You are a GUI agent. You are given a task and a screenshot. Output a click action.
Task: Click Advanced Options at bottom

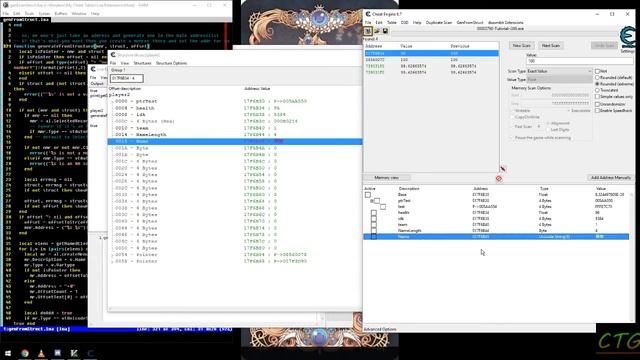click(x=380, y=329)
